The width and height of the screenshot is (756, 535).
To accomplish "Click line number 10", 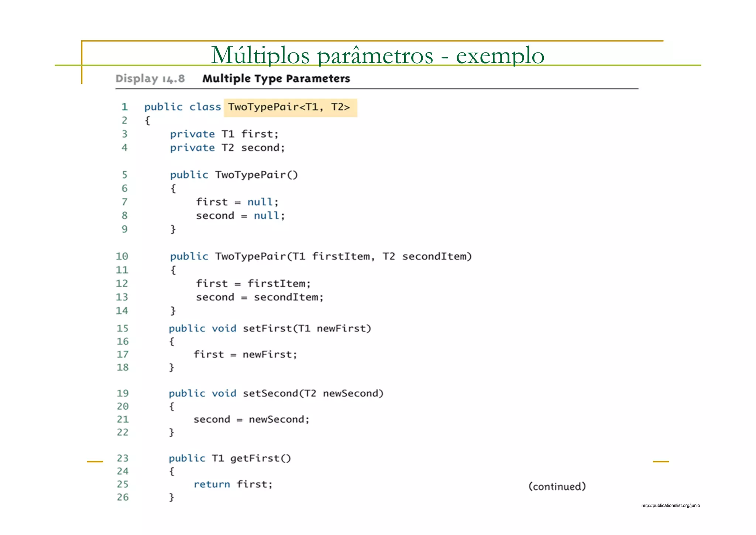I will point(122,256).
